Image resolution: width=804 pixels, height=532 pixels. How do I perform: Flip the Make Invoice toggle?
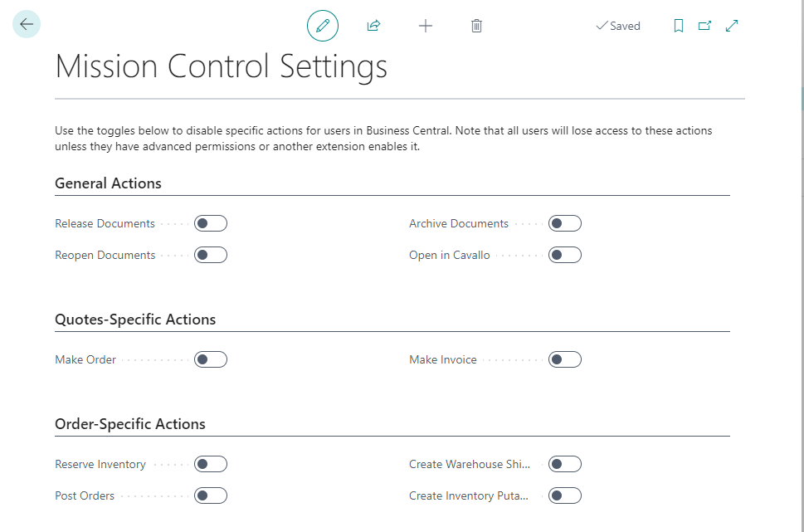pos(564,359)
